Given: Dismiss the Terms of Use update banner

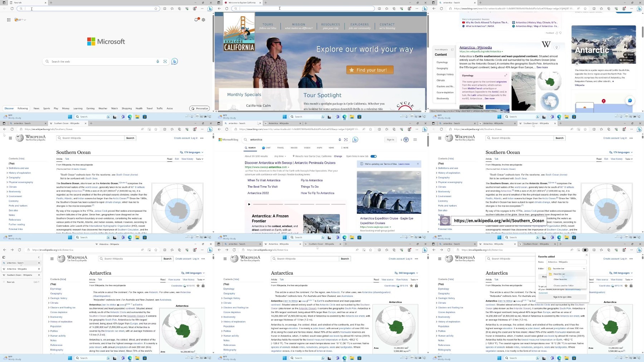Looking at the screenshot, I should click(x=418, y=164).
